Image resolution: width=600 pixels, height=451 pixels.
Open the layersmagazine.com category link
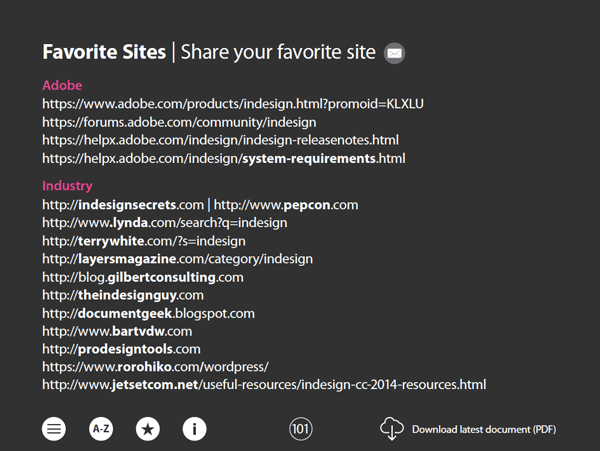tap(177, 259)
